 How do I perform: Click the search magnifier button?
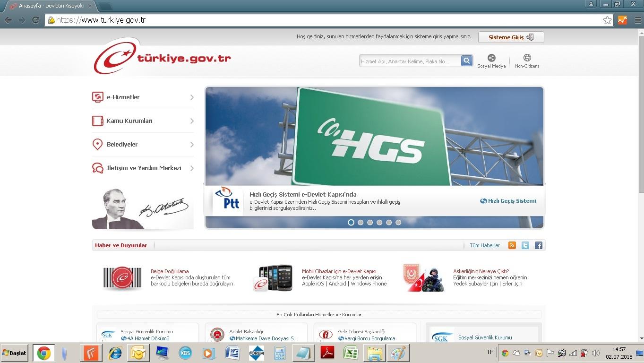[466, 61]
